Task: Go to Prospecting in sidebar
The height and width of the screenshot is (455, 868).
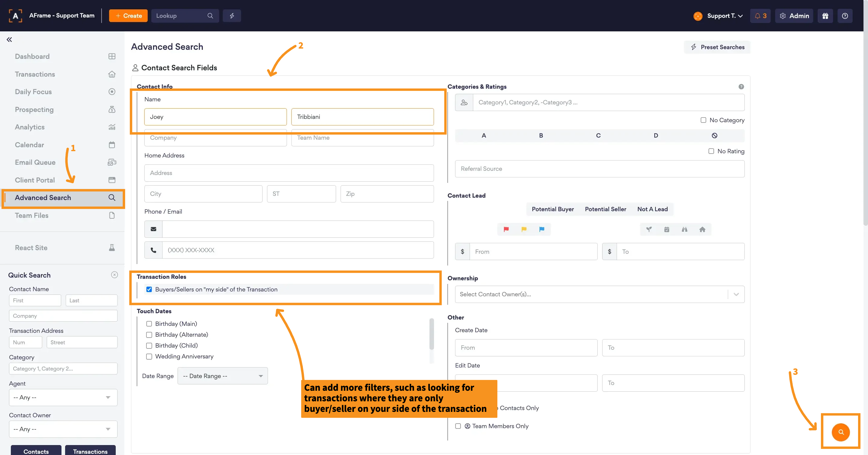Action: point(34,110)
